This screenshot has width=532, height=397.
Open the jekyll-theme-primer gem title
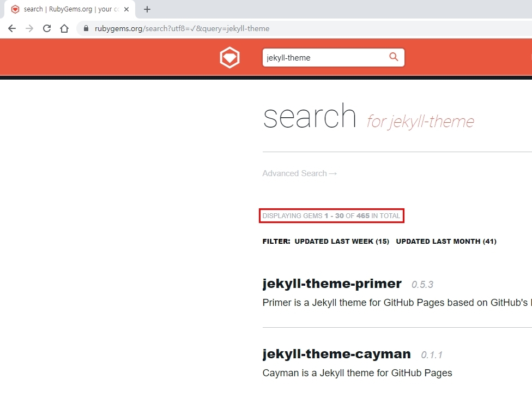331,284
